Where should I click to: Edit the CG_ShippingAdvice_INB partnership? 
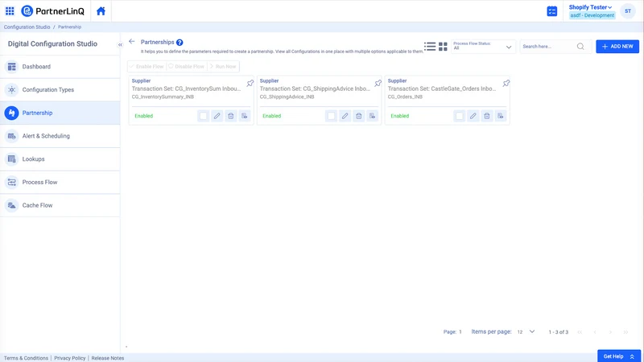click(345, 116)
